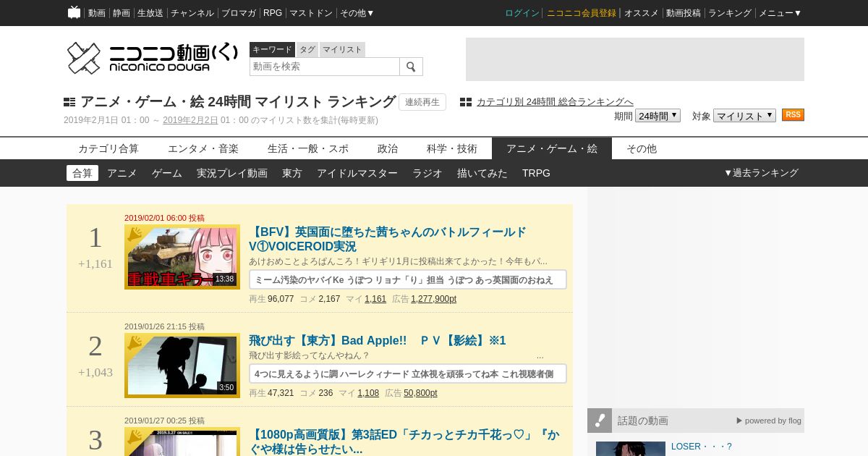
Task: Focus the 動画を検索 search field
Action: 325,67
